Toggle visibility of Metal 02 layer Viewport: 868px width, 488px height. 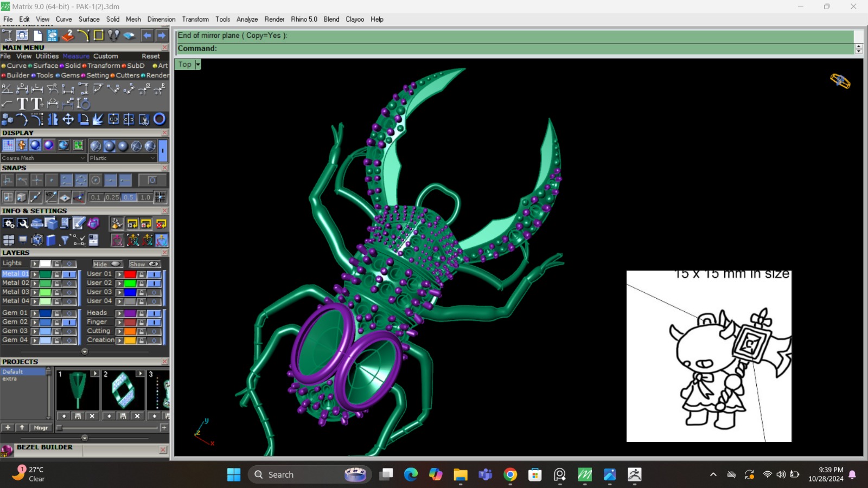click(69, 283)
